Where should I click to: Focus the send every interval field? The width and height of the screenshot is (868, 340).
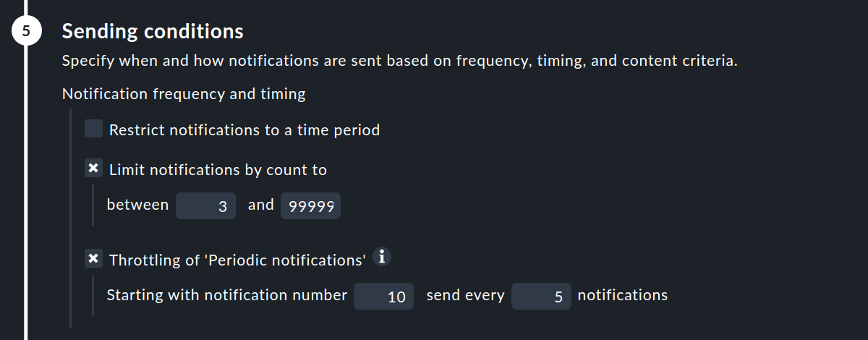pyautogui.click(x=540, y=296)
